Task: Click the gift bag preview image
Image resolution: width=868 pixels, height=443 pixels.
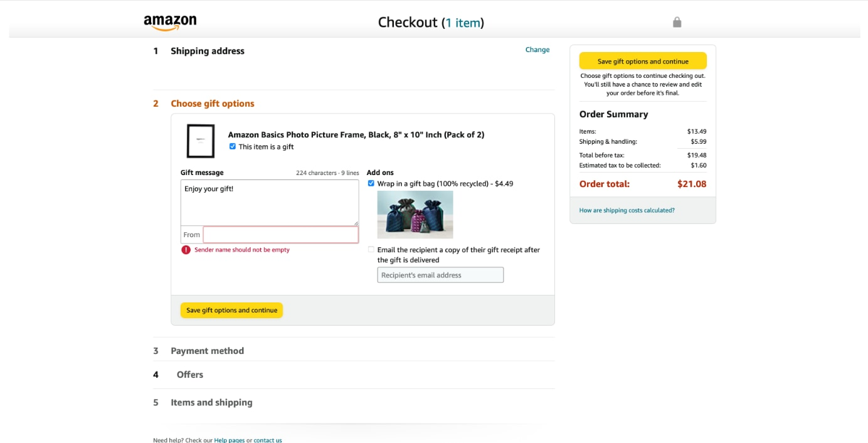Action: pyautogui.click(x=415, y=215)
